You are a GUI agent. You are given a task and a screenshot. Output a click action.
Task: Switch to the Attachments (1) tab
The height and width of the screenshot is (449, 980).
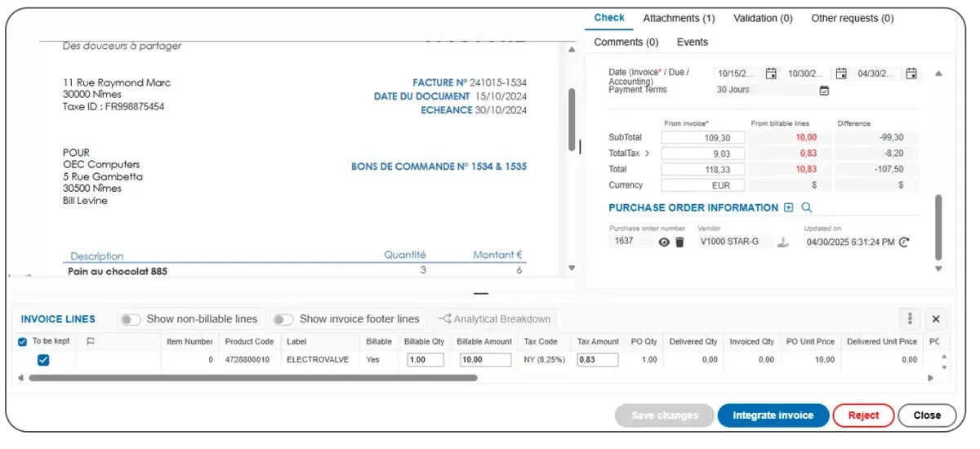pyautogui.click(x=679, y=18)
